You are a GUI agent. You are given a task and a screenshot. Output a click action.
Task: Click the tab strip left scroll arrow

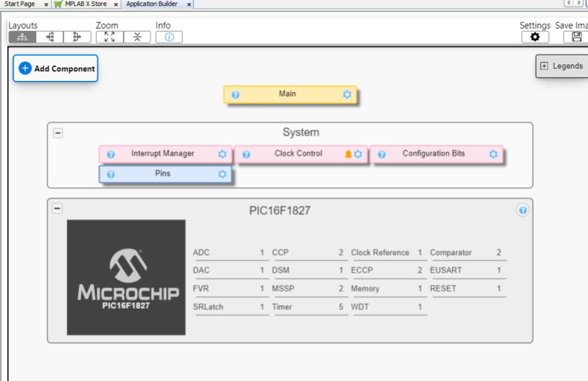click(x=569, y=3)
